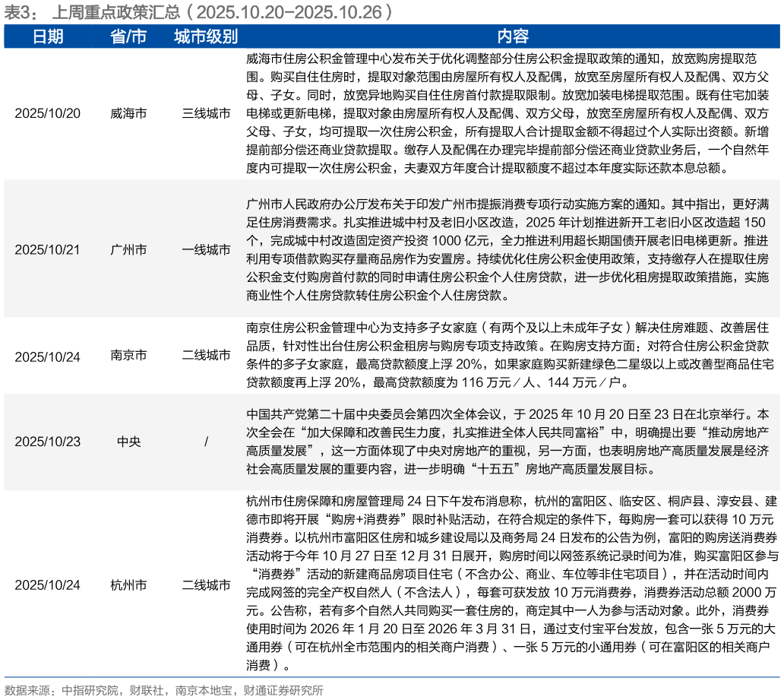Click the slash in 中央 row's city-level column

click(206, 441)
